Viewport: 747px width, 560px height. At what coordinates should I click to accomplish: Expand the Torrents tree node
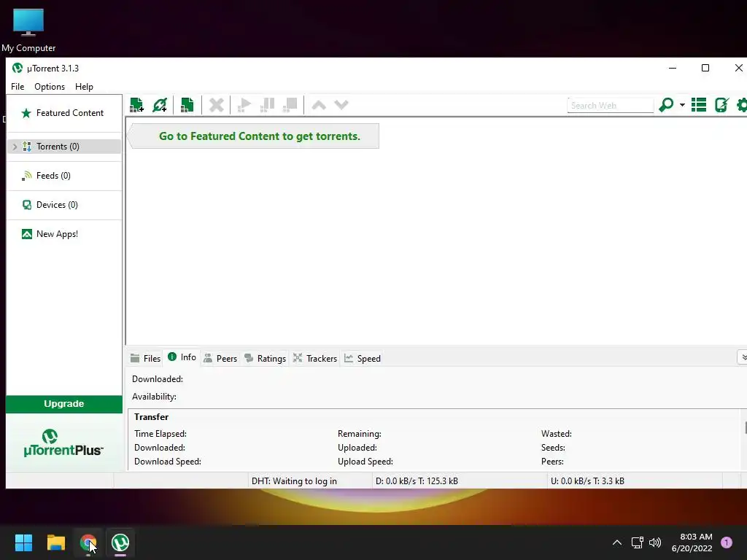15,147
